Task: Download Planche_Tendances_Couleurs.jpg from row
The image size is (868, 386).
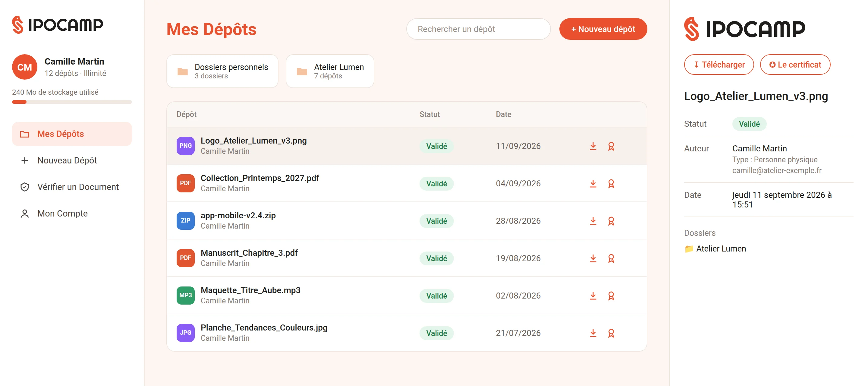Action: click(593, 333)
